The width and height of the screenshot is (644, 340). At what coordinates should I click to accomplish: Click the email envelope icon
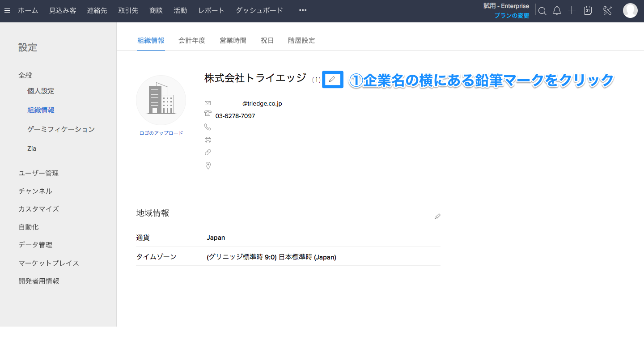pos(208,103)
